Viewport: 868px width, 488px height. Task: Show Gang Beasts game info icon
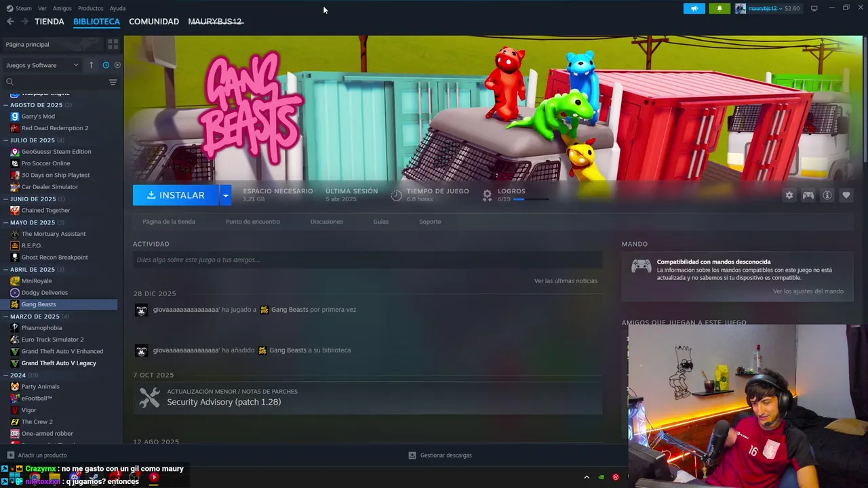(827, 195)
